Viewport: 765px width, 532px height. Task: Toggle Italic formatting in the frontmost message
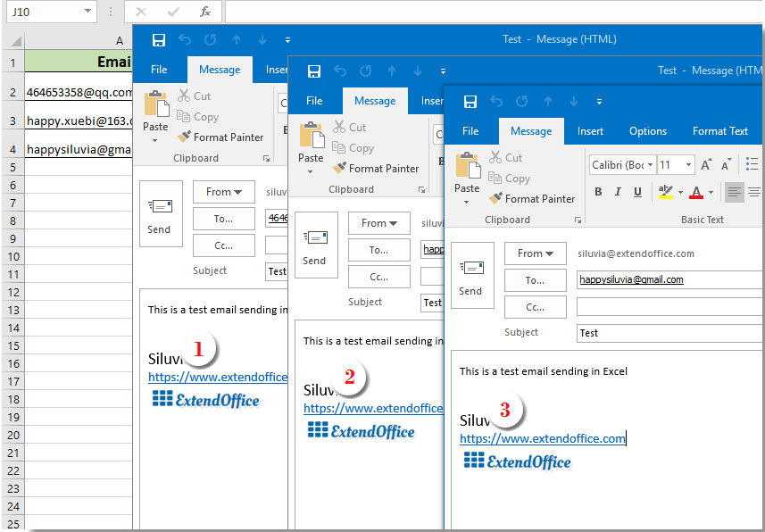(618, 192)
